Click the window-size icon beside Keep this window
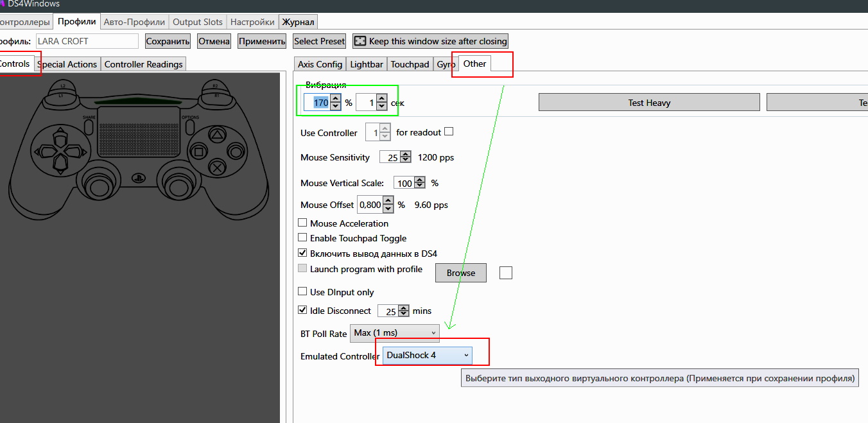868x423 pixels. coord(360,41)
